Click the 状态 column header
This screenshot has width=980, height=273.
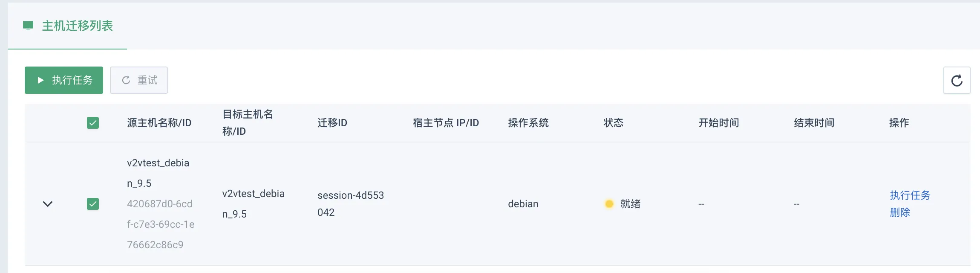(x=614, y=123)
